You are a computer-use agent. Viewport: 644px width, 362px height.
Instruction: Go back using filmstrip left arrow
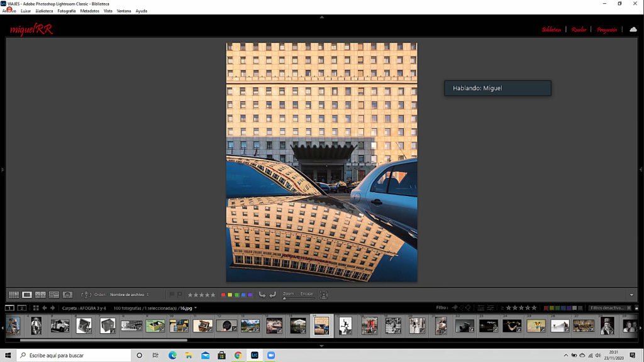tap(44, 308)
